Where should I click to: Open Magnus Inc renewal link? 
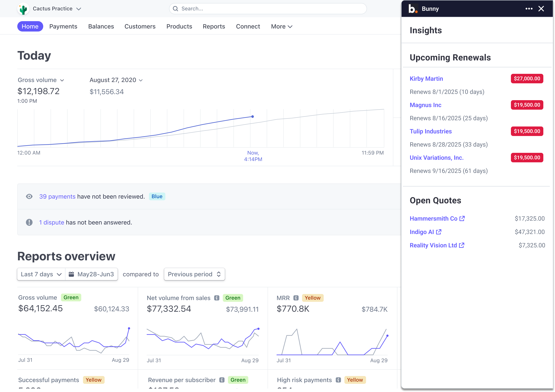pos(426,105)
